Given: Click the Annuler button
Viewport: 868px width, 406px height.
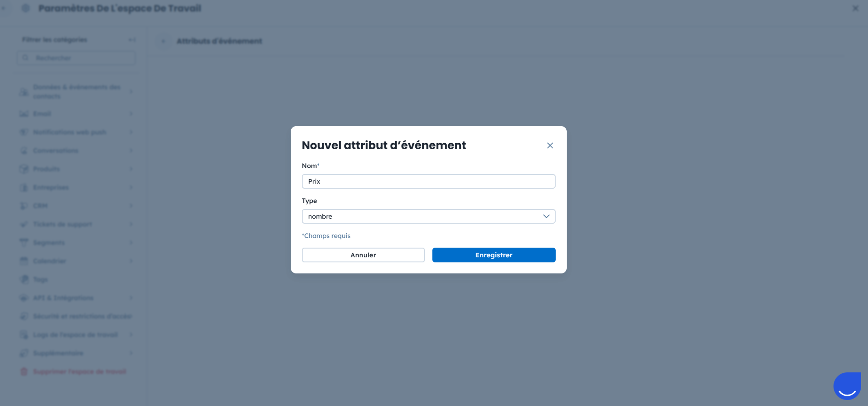Looking at the screenshot, I should click(363, 255).
